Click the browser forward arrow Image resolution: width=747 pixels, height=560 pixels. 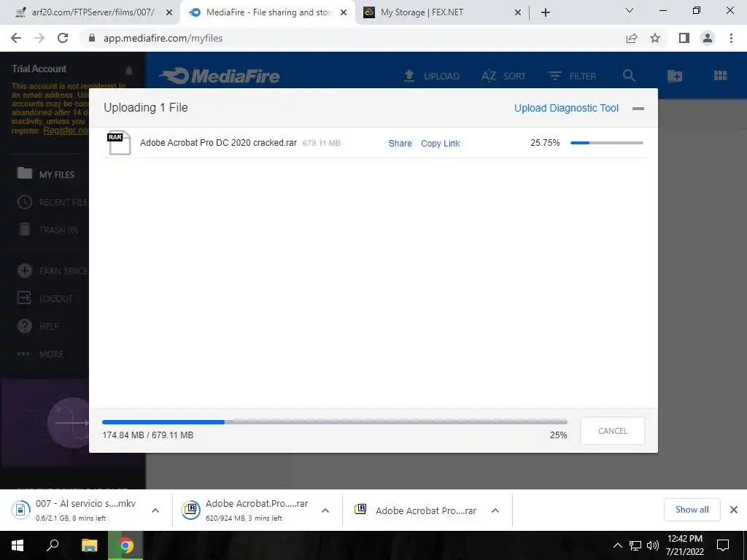click(39, 38)
